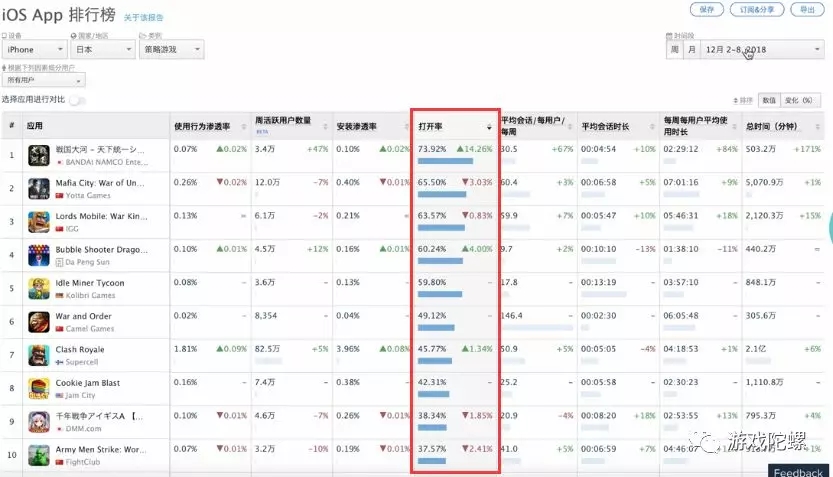This screenshot has height=477, width=833.
Task: Click the War and Order icon
Action: pos(39,322)
